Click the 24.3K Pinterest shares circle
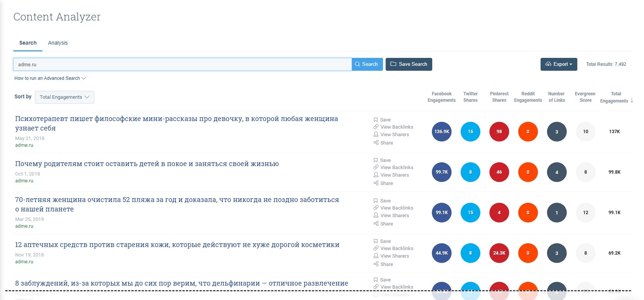This screenshot has height=300, width=644. [499, 253]
